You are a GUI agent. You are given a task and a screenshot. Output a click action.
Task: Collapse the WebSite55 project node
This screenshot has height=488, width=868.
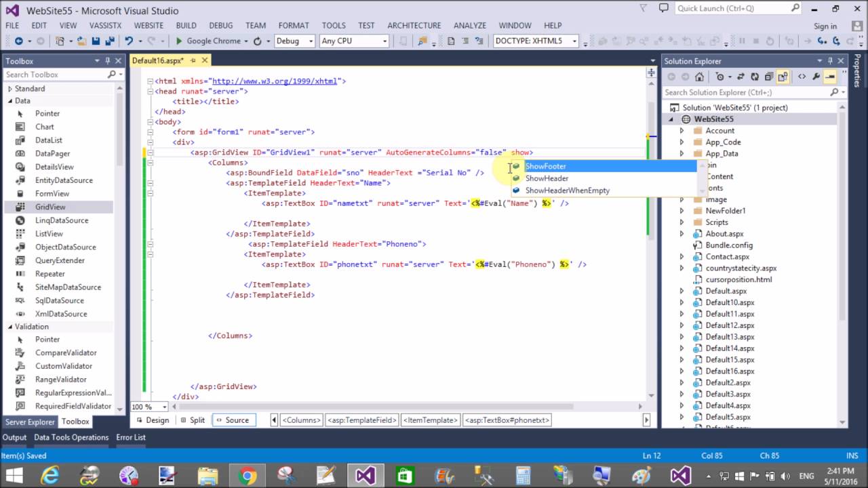[671, 119]
